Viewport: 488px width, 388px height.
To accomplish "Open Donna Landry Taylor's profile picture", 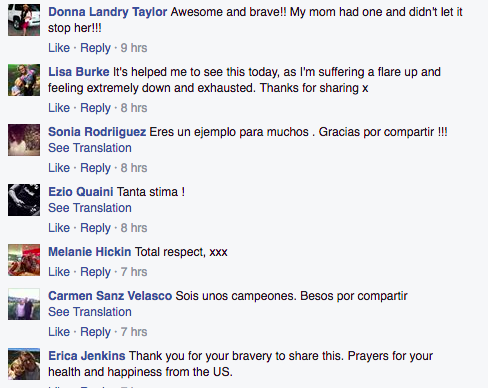I will (24, 20).
